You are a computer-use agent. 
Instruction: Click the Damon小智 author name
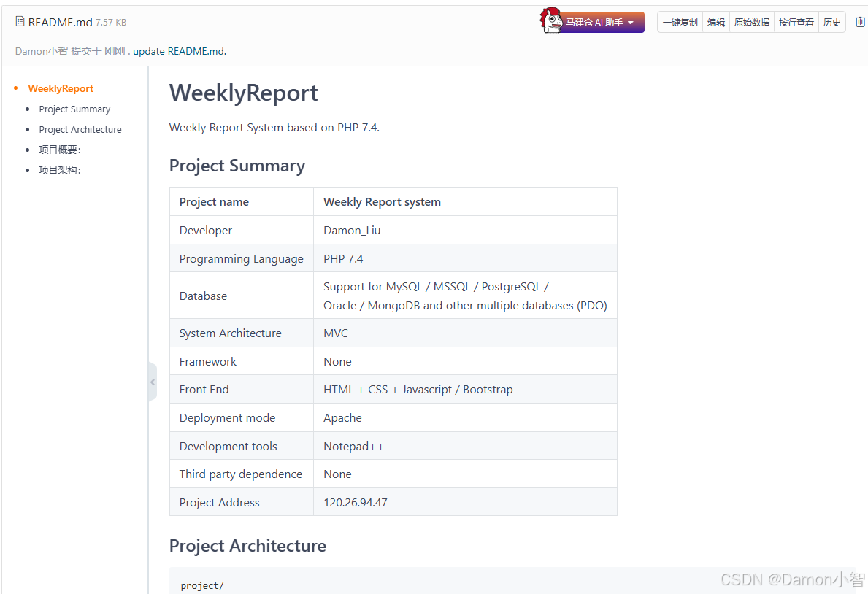click(x=42, y=51)
